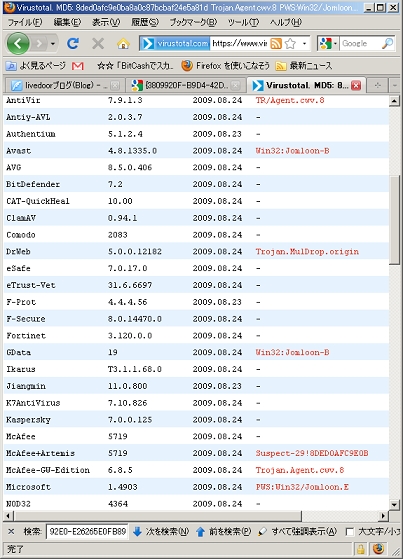Select the CAT-QuickHeal engine name
The image size is (403, 559).
(x=38, y=201)
